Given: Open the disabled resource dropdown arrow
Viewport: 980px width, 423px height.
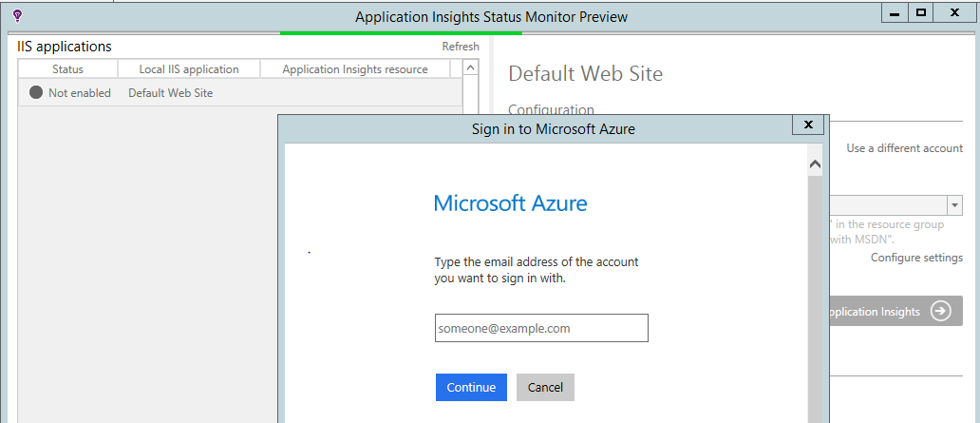Looking at the screenshot, I should pyautogui.click(x=955, y=205).
